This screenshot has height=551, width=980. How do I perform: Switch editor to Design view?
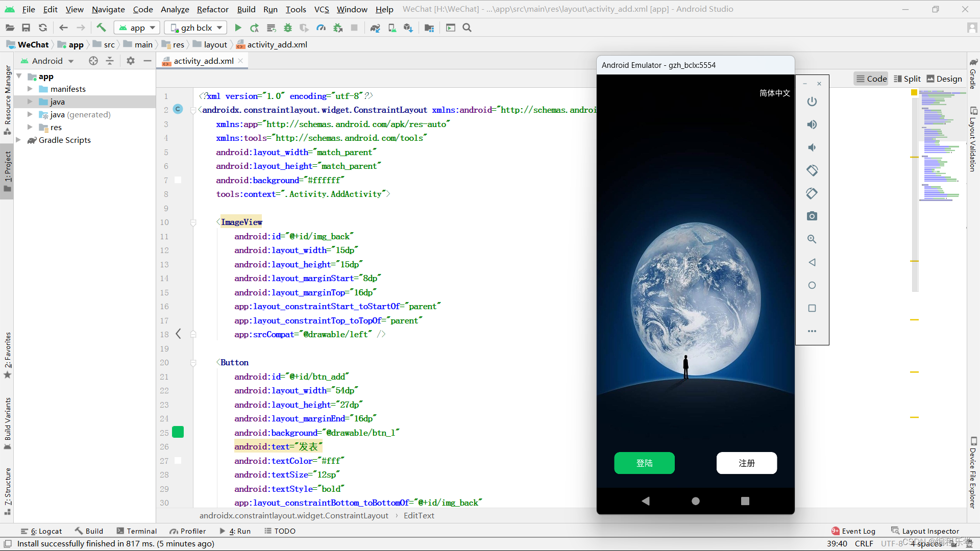(944, 79)
